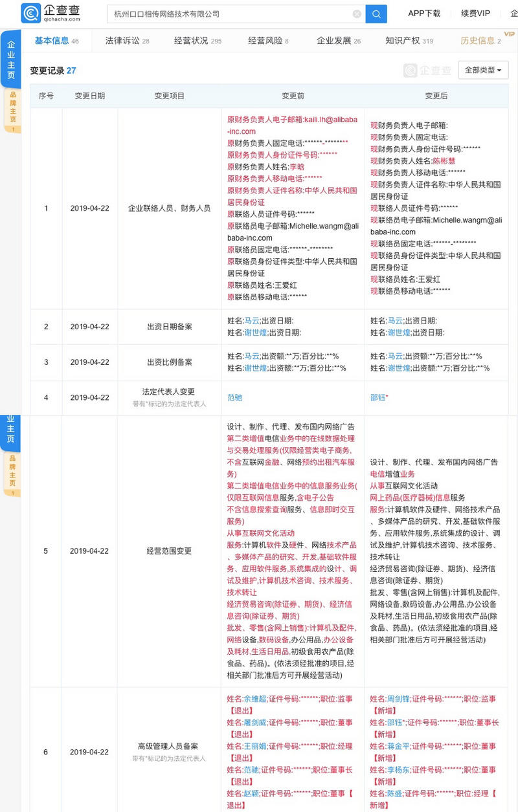Open the VIP 历史信息 tab
The image size is (518, 812).
[x=481, y=41]
